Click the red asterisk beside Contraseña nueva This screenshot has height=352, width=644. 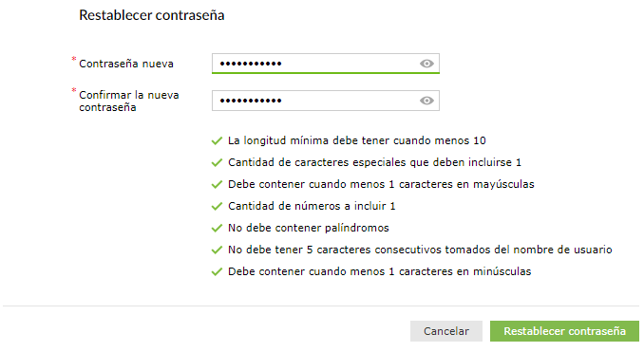tap(74, 59)
